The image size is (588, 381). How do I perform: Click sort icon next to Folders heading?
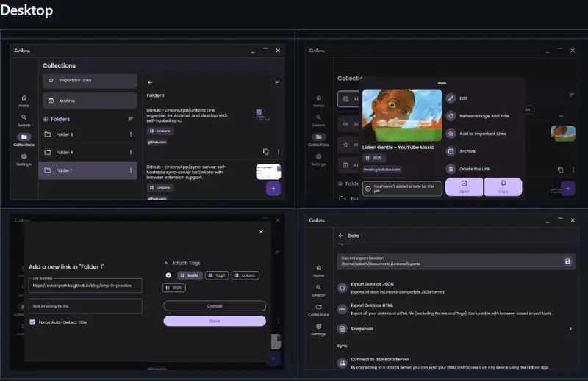pyautogui.click(x=131, y=119)
